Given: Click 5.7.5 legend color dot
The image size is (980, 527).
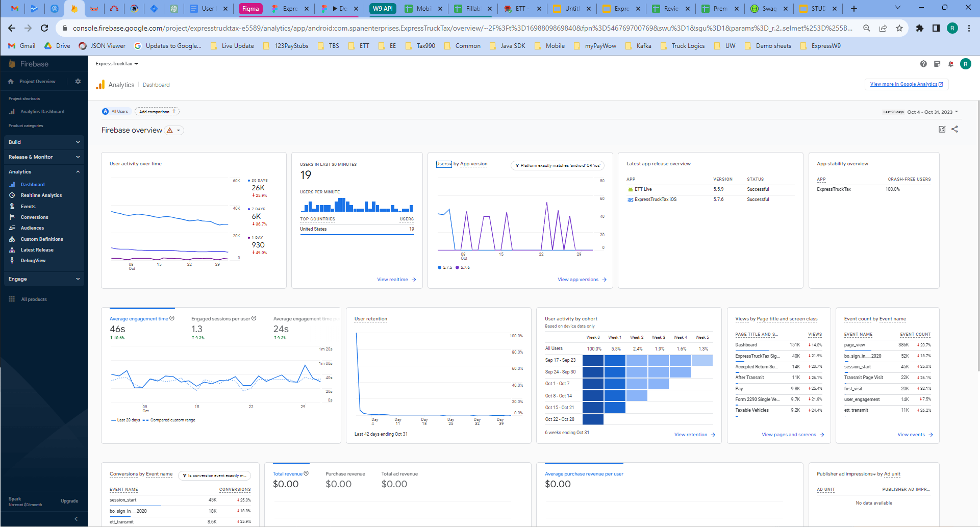Looking at the screenshot, I should (x=440, y=267).
